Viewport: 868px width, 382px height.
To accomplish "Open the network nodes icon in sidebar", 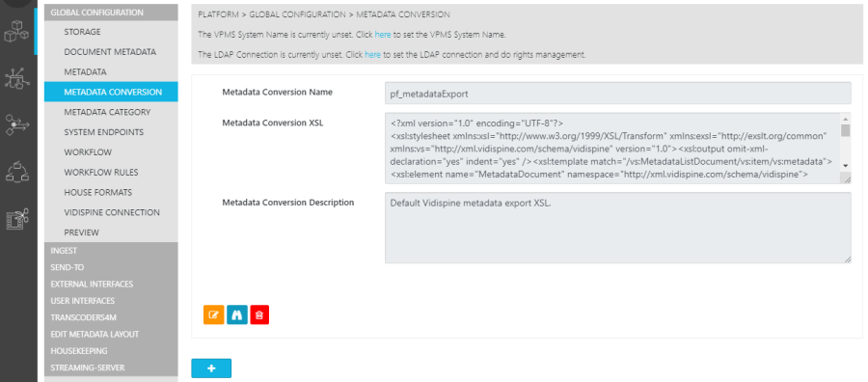I will point(16,78).
